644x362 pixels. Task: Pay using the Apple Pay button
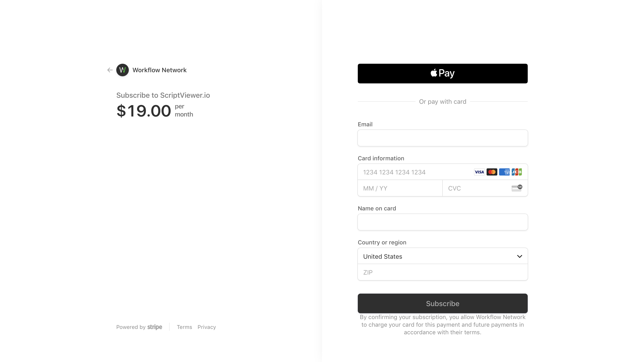click(443, 74)
